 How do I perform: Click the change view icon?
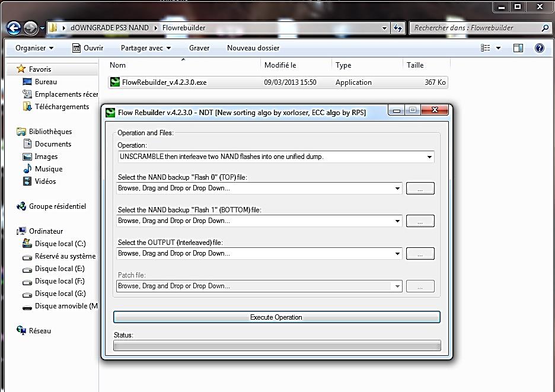click(485, 48)
